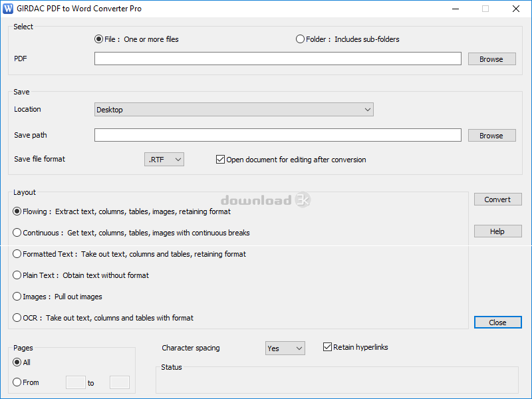This screenshot has height=399, width=532.
Task: Minimize the converter window
Action: [456, 9]
